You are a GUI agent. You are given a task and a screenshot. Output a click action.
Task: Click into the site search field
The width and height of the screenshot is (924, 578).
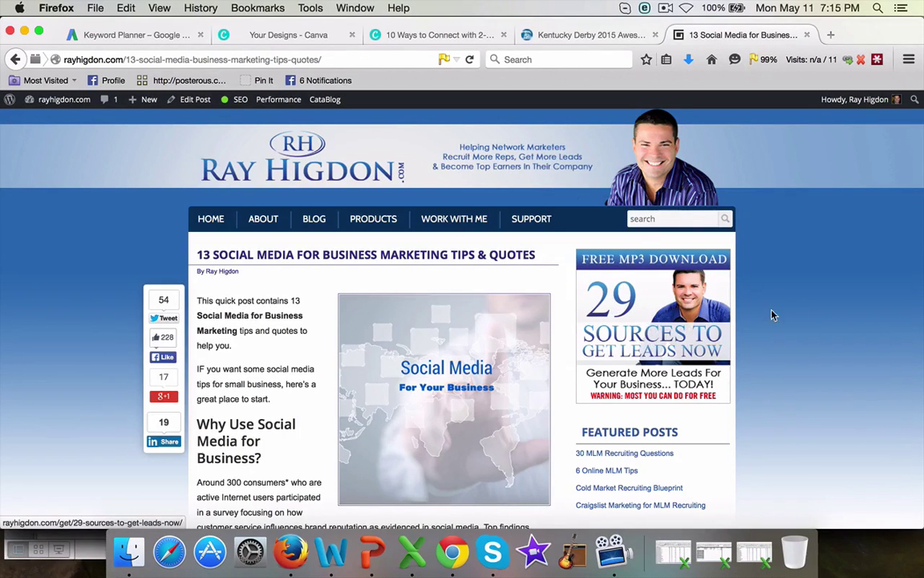pos(672,219)
